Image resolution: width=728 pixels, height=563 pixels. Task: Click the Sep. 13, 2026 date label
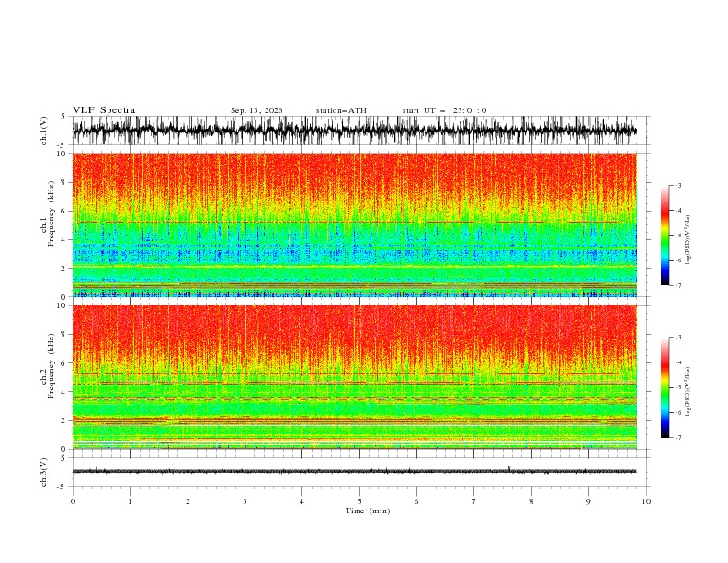point(256,110)
